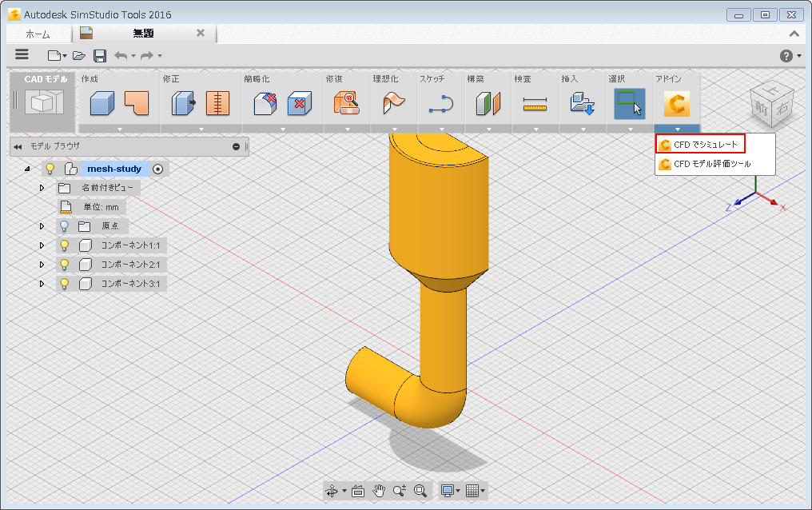812x510 pixels.
Task: Select the スケッチ line-arc tool
Action: (x=441, y=103)
